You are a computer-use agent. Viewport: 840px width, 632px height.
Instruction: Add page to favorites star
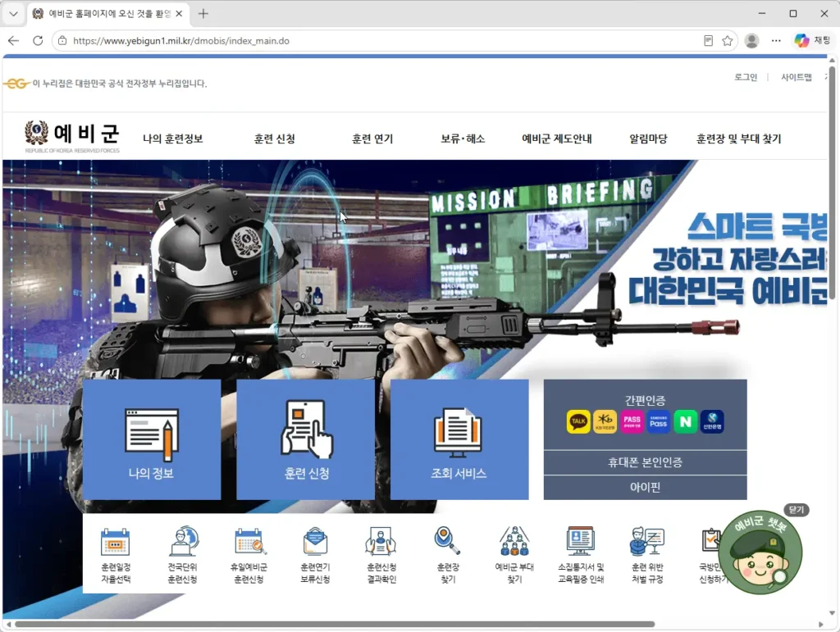click(727, 41)
